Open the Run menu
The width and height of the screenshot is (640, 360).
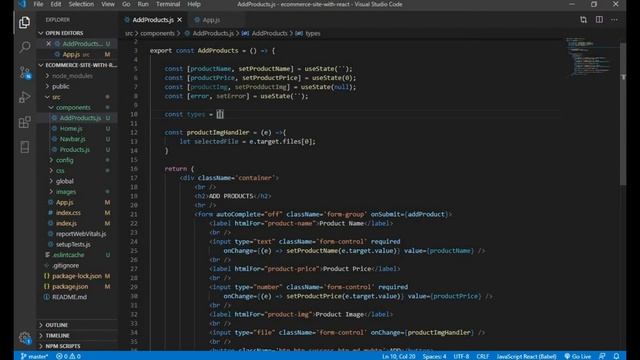click(143, 4)
